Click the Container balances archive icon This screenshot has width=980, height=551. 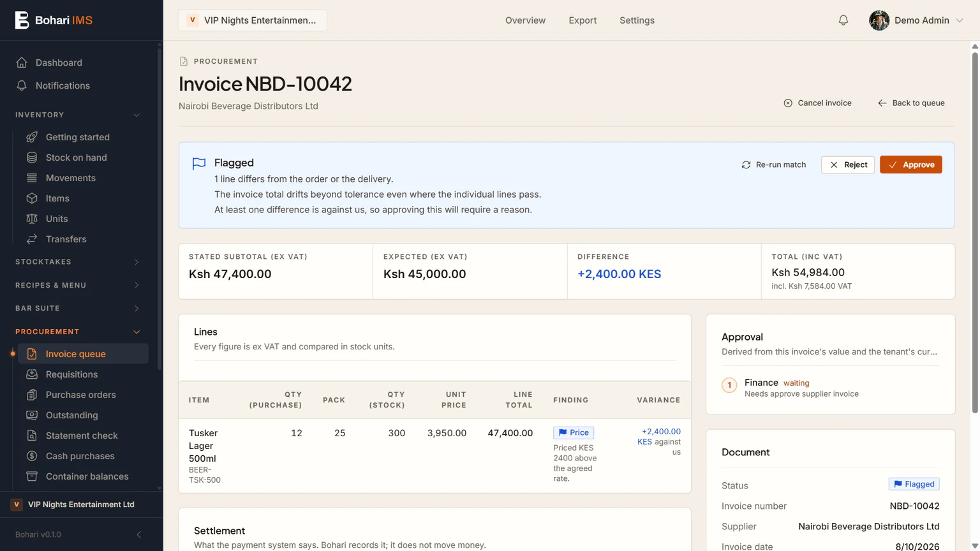pyautogui.click(x=32, y=476)
